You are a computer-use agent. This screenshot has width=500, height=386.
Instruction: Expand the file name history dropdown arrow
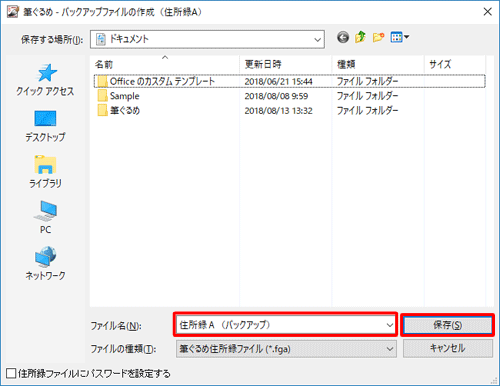[x=389, y=325]
